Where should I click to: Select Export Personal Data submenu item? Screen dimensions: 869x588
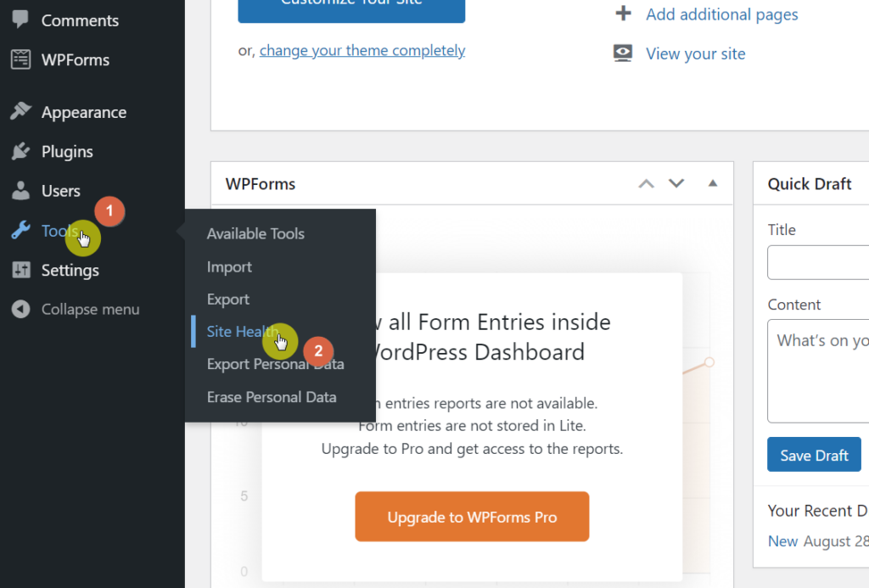[276, 364]
